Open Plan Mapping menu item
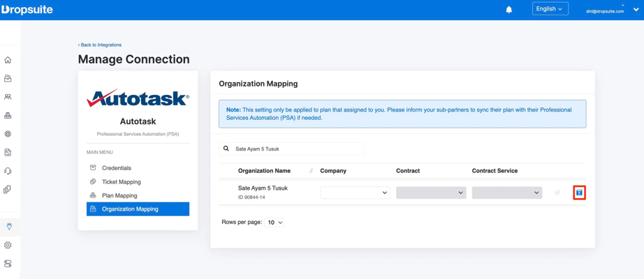Image resolution: width=644 pixels, height=279 pixels. 119,195
